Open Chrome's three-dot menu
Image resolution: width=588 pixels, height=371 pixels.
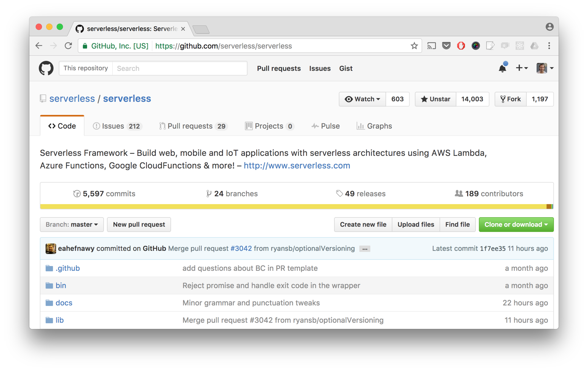(x=549, y=46)
